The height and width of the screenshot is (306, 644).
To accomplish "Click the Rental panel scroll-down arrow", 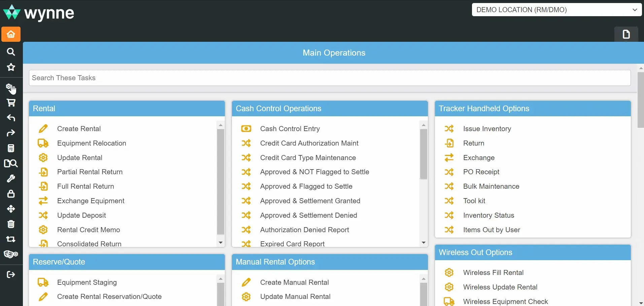I will pyautogui.click(x=220, y=242).
